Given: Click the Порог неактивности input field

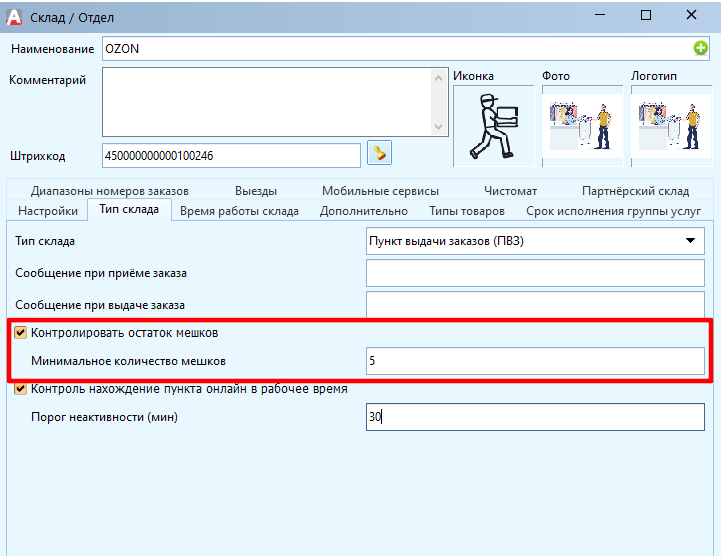Looking at the screenshot, I should click(x=535, y=418).
